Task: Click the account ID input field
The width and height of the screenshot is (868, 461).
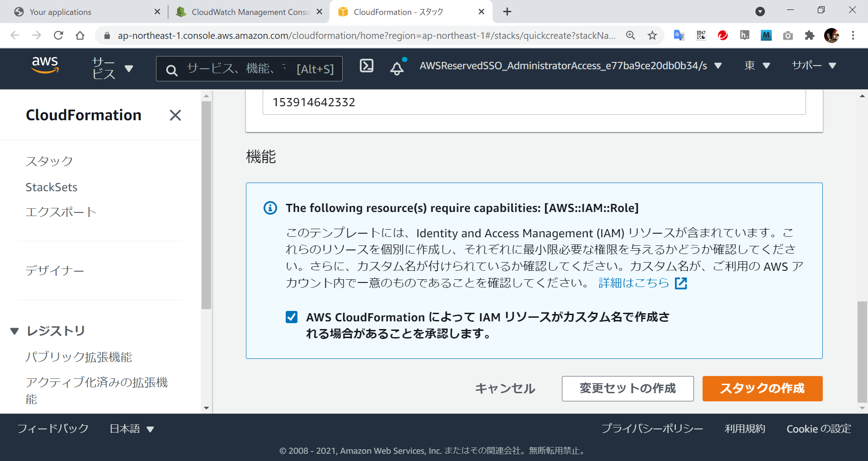Action: (533, 103)
